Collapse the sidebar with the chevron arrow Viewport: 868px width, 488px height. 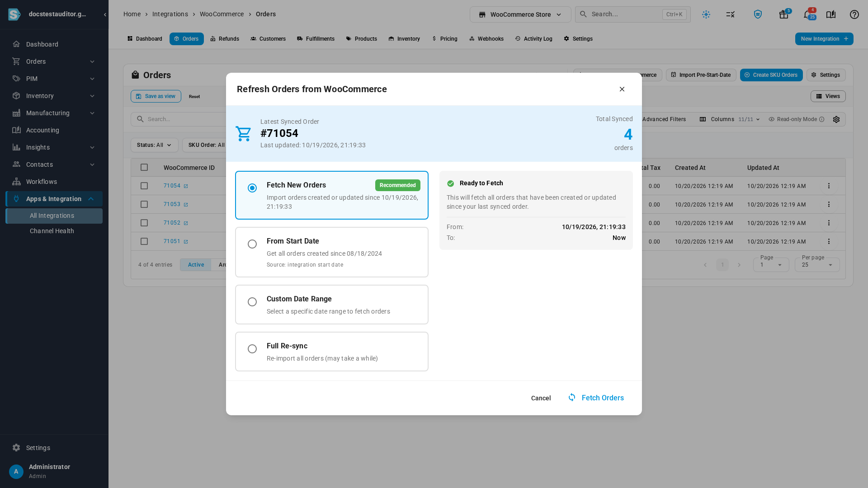(105, 14)
